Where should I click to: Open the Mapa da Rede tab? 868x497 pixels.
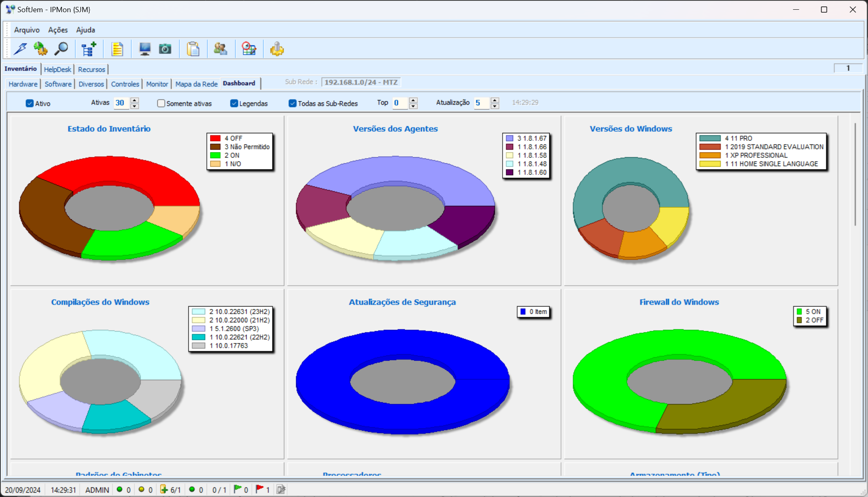pos(196,84)
